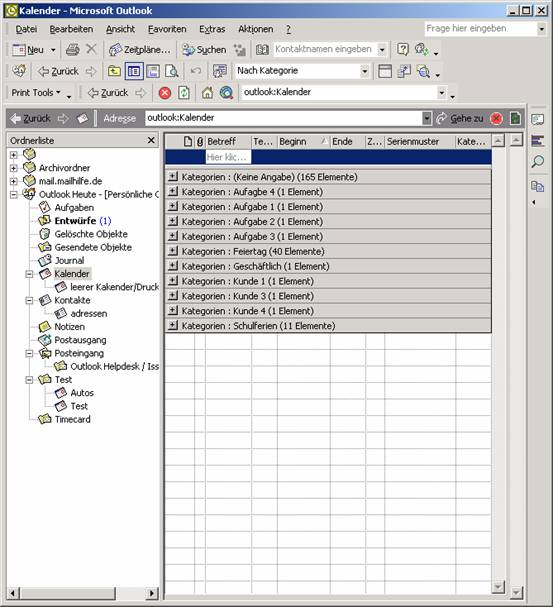This screenshot has height=607, width=553.
Task: Click the Zeitpläne button
Action: click(139, 50)
